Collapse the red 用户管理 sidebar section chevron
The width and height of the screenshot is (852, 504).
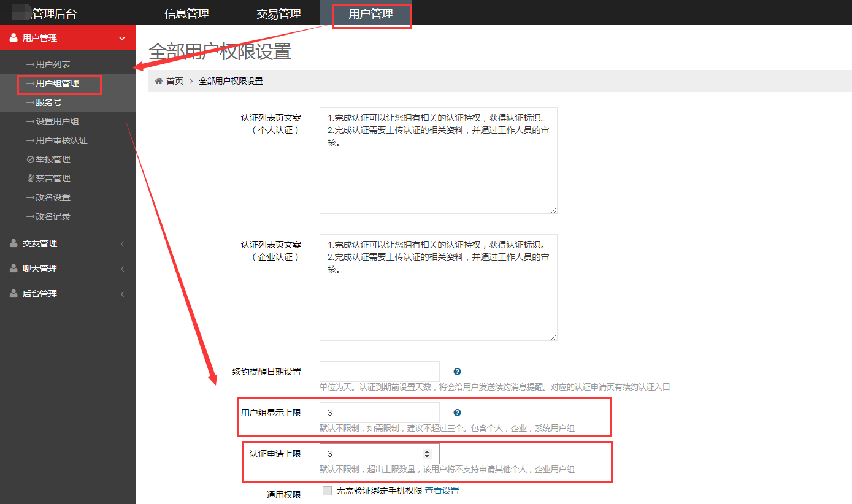pos(122,39)
